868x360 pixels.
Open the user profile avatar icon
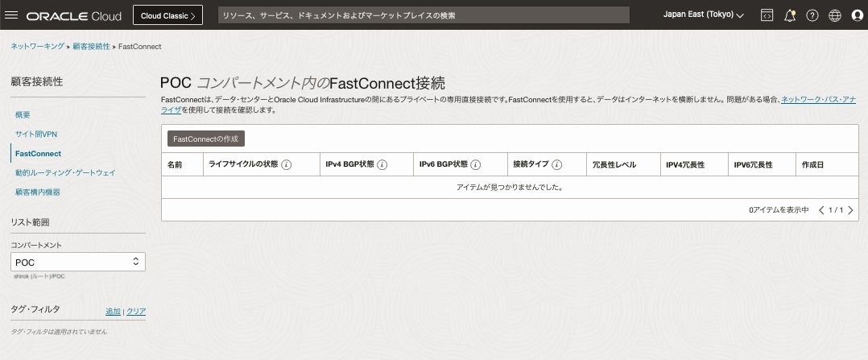[857, 15]
